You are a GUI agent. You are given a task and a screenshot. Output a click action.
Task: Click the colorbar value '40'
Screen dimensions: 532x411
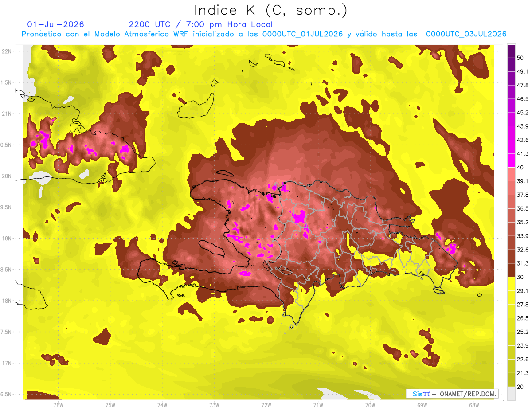point(520,168)
